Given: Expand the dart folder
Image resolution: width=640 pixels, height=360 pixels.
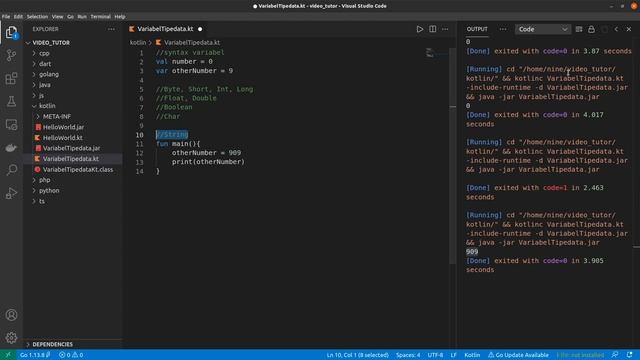Looking at the screenshot, I should [45, 64].
